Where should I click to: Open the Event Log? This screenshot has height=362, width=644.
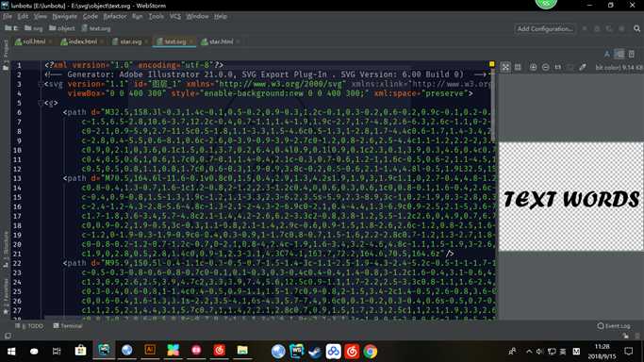[614, 326]
